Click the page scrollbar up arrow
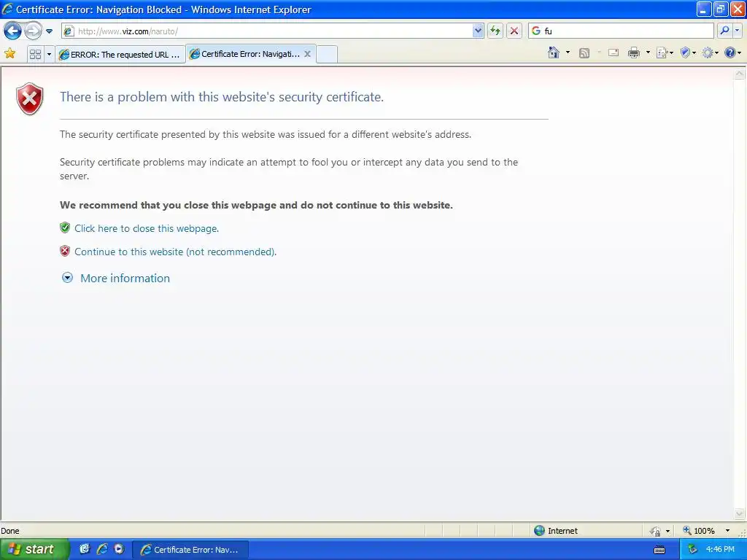 coord(740,74)
